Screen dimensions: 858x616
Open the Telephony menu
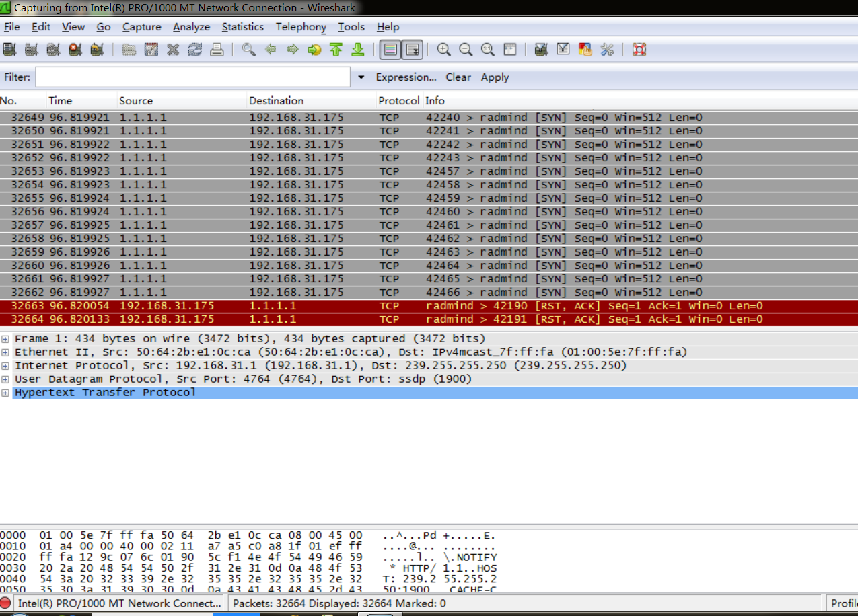click(301, 27)
